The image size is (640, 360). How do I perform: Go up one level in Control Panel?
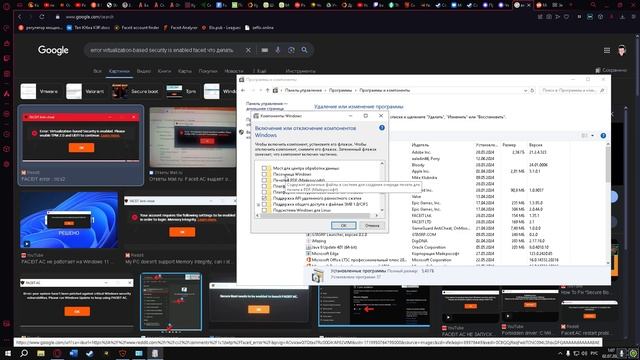(267, 90)
